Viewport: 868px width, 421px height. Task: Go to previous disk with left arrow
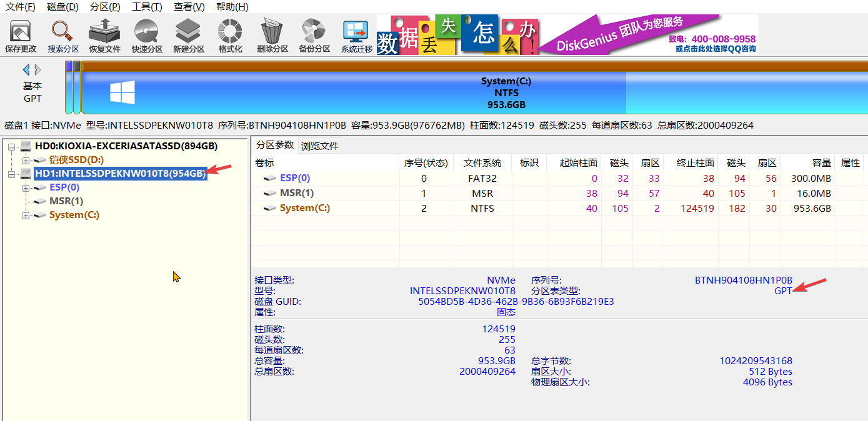26,69
